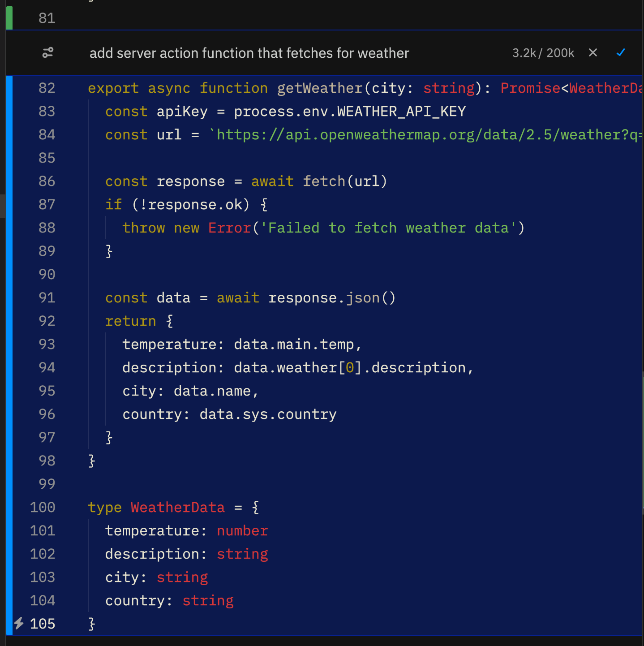Click line number 100 in the gutter
Image resolution: width=644 pixels, height=646 pixels.
tap(43, 507)
